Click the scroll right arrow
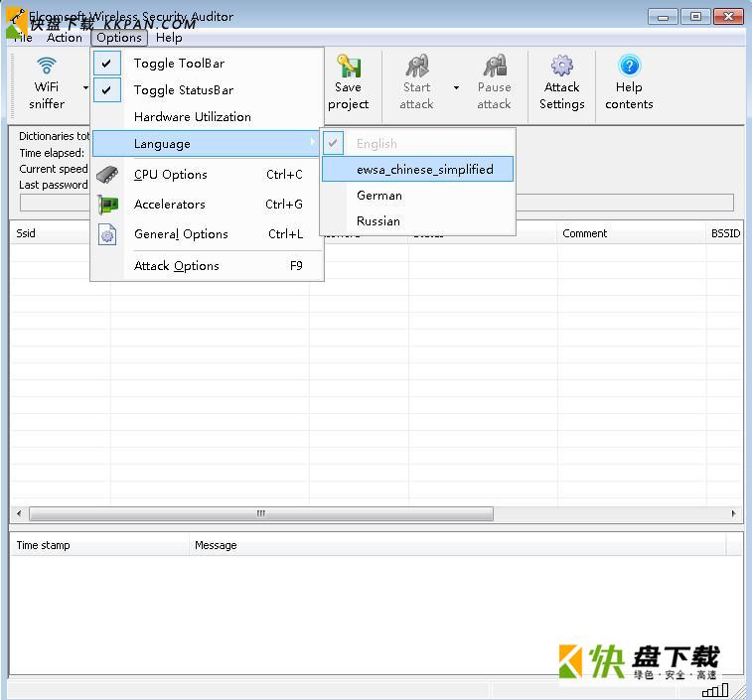Viewport: 752px width, 700px height. (734, 513)
